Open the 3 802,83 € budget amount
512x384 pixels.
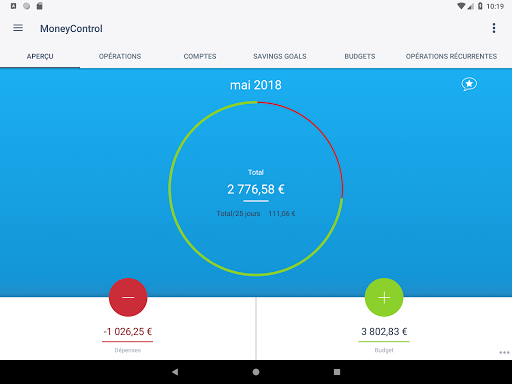[x=384, y=332]
